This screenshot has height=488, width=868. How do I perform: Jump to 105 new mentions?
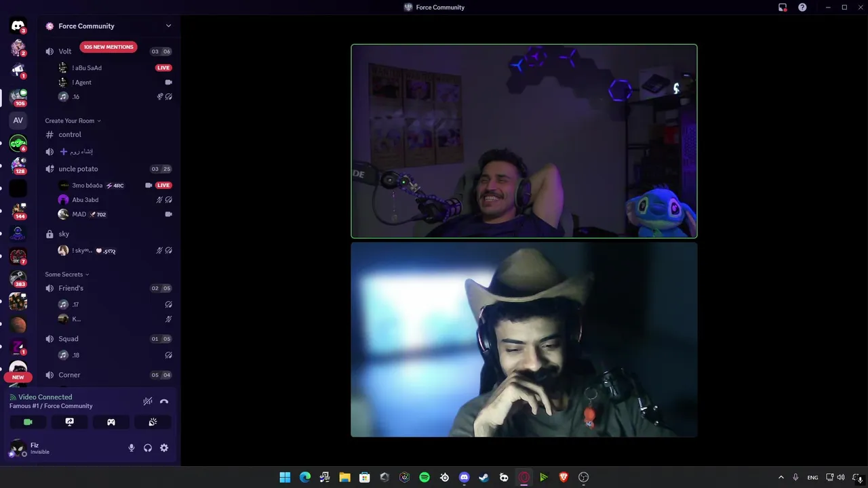[x=108, y=47]
